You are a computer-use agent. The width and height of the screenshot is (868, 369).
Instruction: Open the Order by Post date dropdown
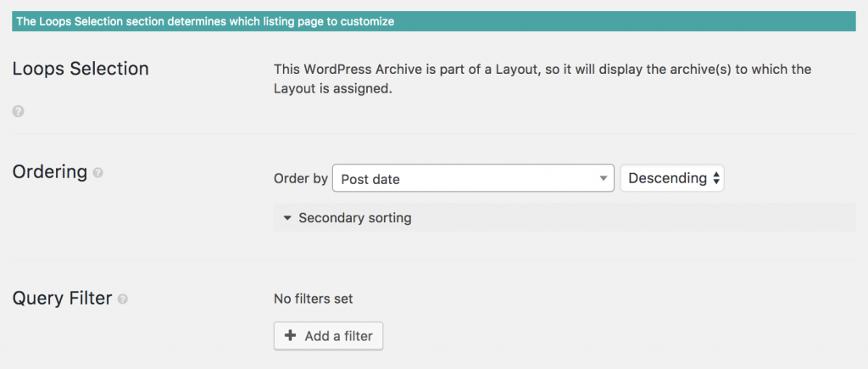[473, 178]
